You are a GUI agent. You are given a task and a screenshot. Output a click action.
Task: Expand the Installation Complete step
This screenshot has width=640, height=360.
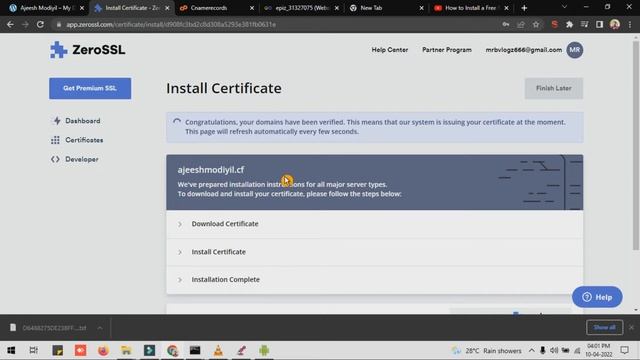374,280
